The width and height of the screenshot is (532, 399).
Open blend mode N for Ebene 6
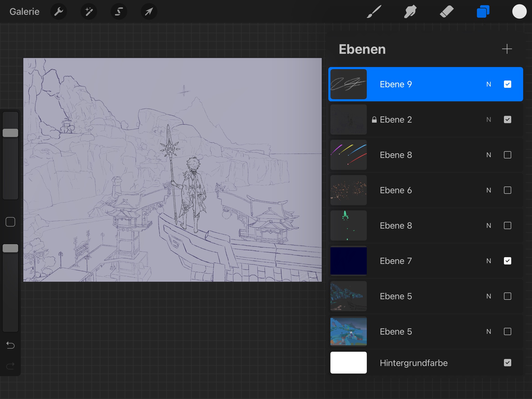[x=489, y=190]
